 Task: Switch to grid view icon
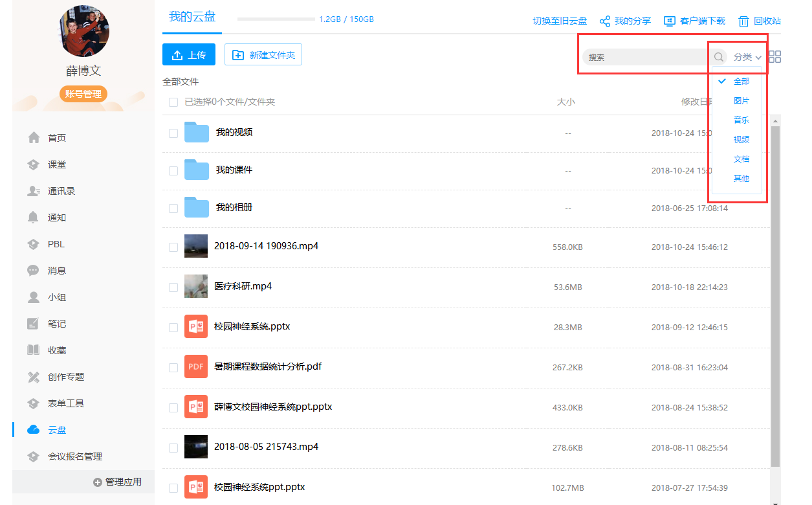(774, 57)
